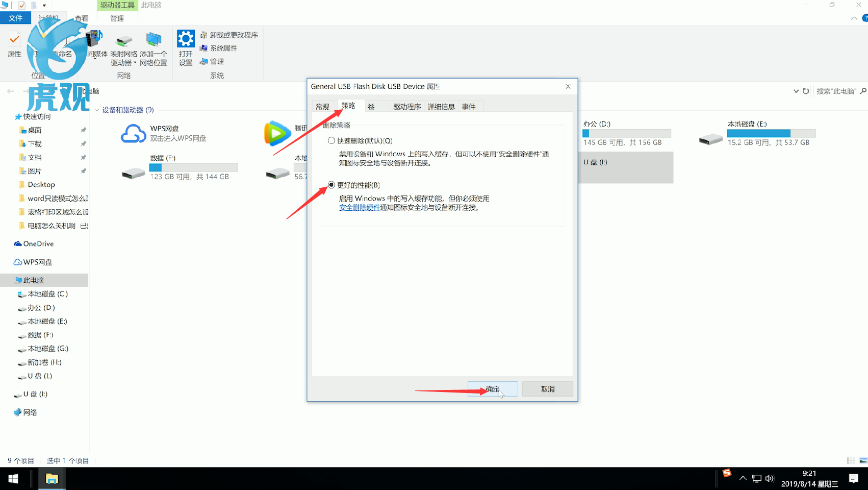Close the USB device properties dialog

coord(568,86)
